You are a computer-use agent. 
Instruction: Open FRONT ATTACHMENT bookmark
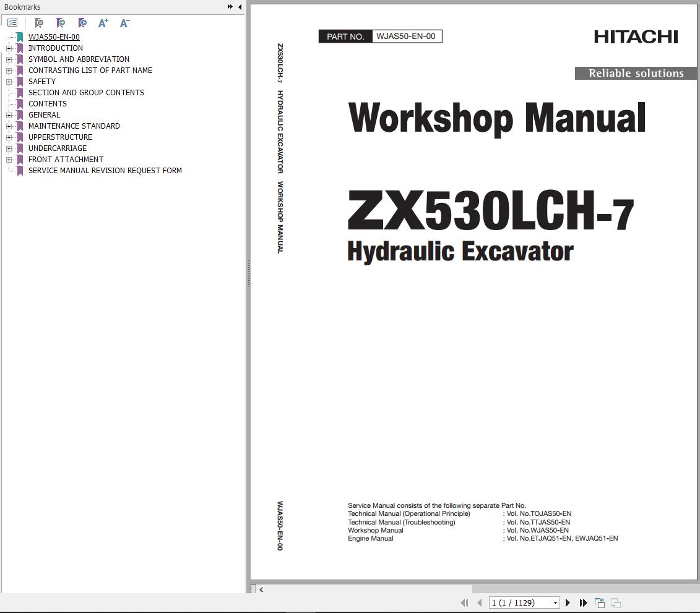pyautogui.click(x=66, y=160)
